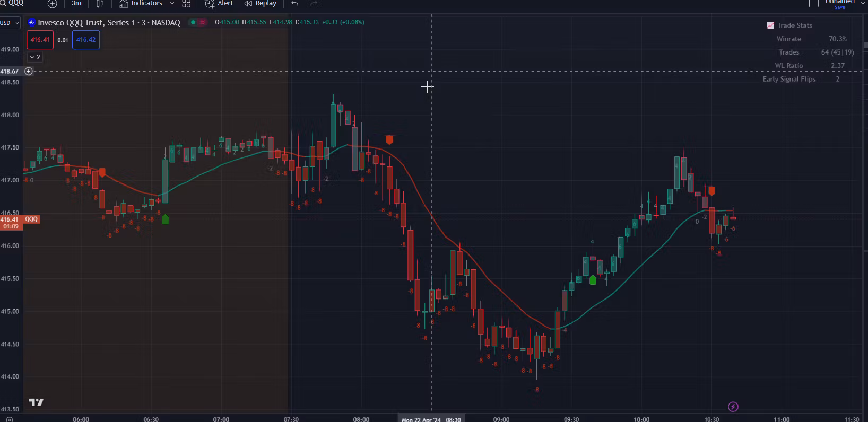This screenshot has width=868, height=422.
Task: Click the red sell signal near 10:30
Action: coord(711,190)
